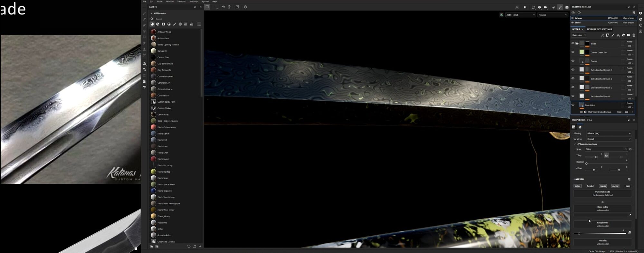Open the Mode menu
Screen dimensions: 644x253
(x=159, y=2)
